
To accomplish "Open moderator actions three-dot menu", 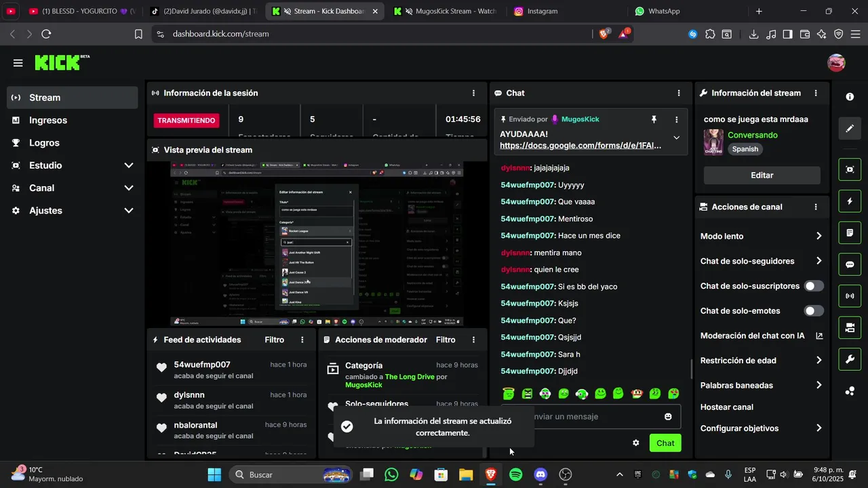I will click(x=473, y=340).
